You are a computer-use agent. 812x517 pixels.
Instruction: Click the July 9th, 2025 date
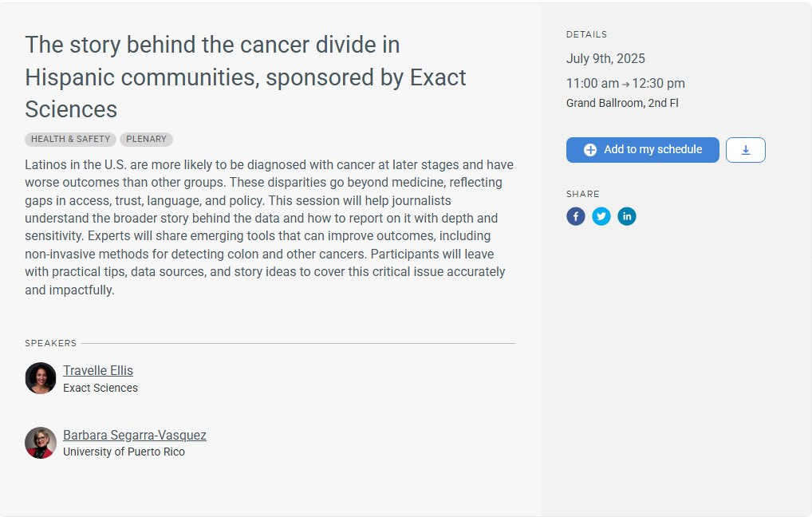605,58
